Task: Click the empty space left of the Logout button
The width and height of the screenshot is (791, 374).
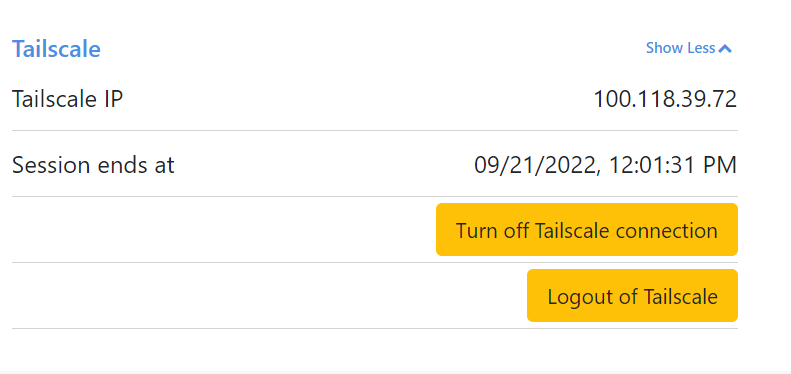Action: pos(269,295)
